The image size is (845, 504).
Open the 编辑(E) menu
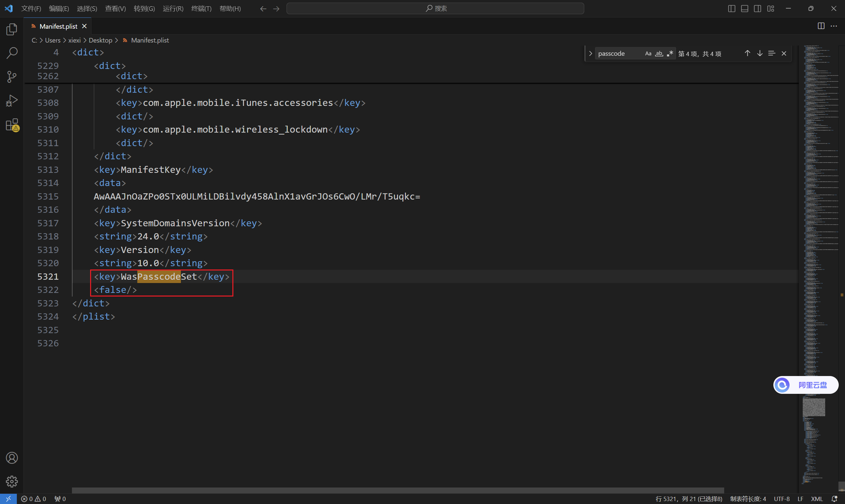tap(59, 9)
